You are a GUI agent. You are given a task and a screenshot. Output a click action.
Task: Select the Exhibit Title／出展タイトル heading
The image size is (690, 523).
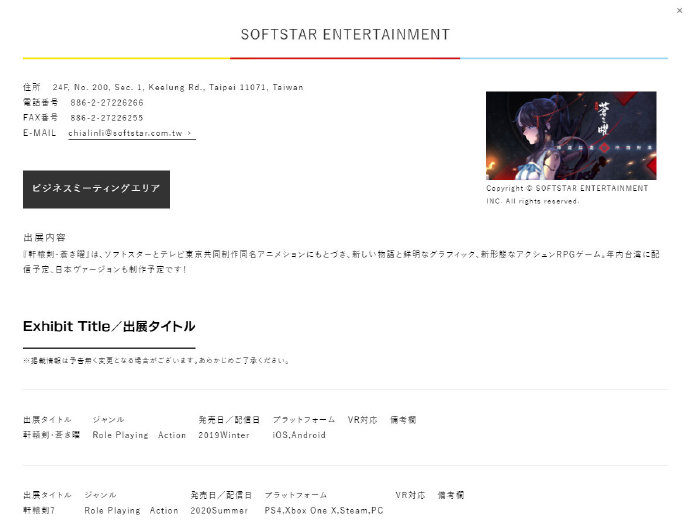109,326
